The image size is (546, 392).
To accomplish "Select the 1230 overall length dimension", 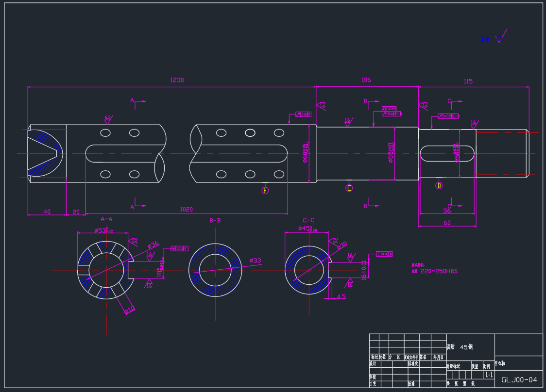I will (x=177, y=80).
